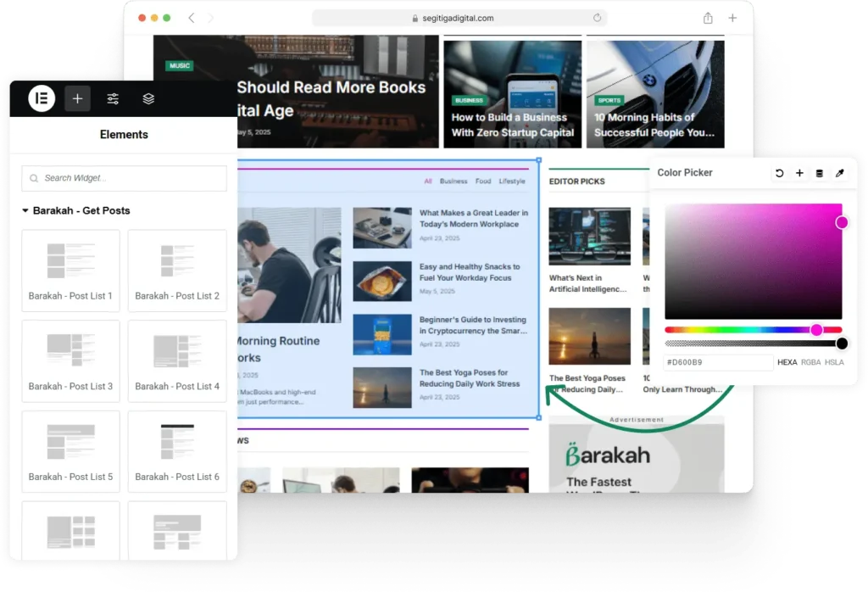
Task: Switch color format to HEXA
Action: click(787, 362)
